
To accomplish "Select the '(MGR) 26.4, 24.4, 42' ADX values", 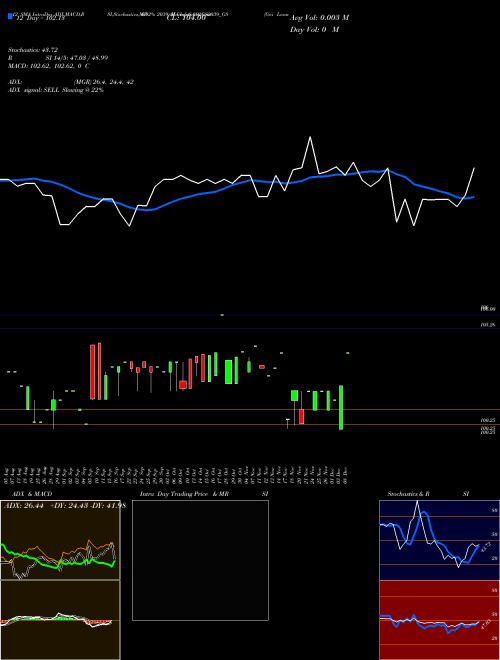I will [104, 82].
